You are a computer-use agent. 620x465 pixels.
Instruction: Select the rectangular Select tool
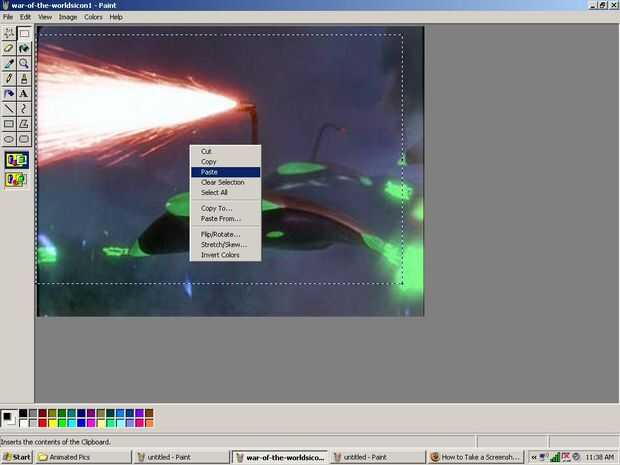[x=24, y=34]
